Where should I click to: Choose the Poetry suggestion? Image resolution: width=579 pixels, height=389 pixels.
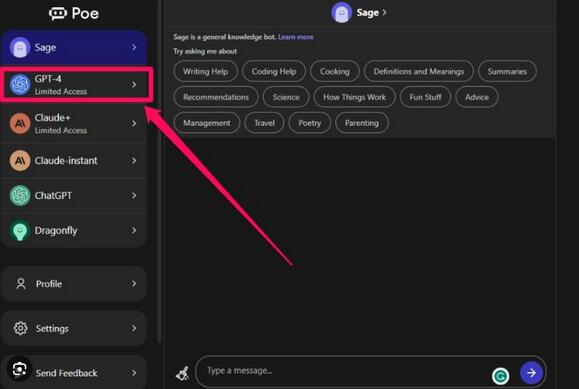point(309,123)
